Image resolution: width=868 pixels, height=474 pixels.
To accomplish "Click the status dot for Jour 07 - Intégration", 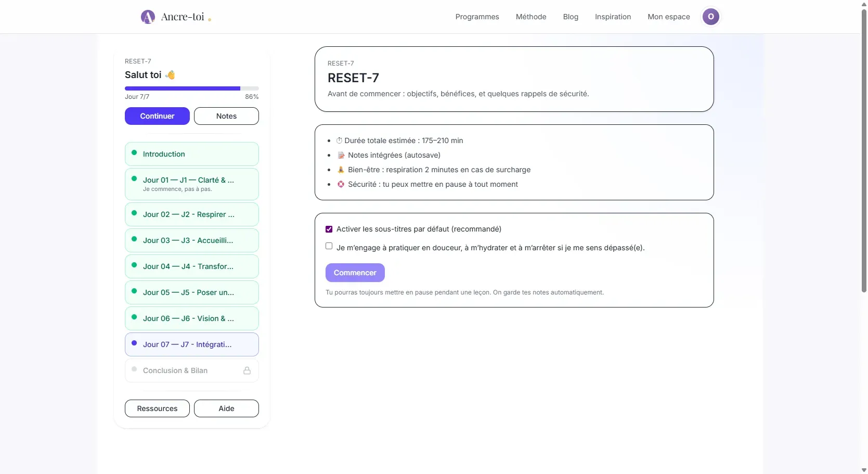I will pos(135,343).
